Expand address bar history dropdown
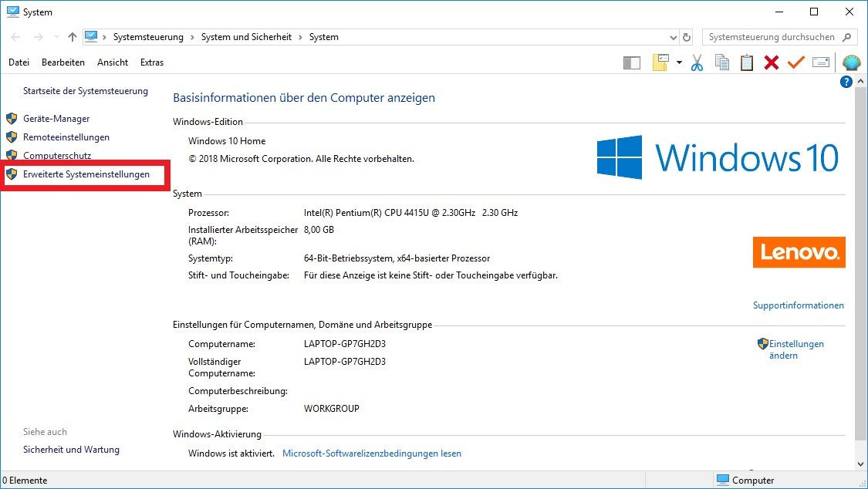 pyautogui.click(x=673, y=38)
